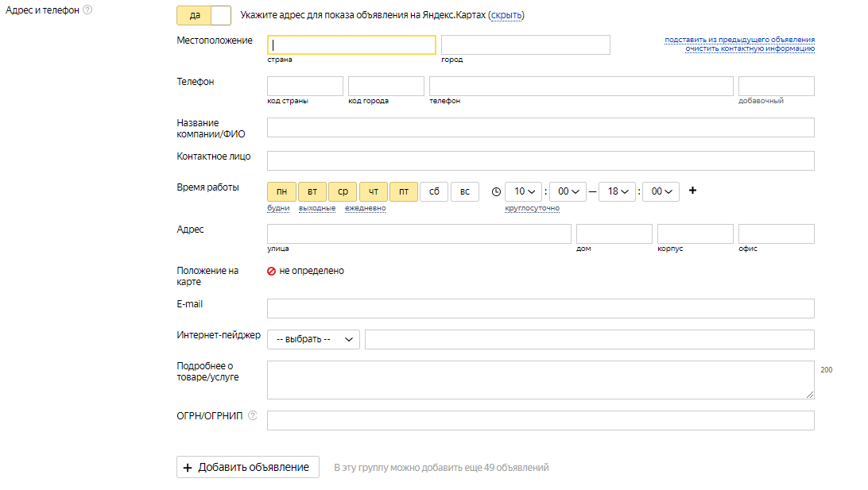Select the 'круглосуточно' around-the-clock link
The width and height of the screenshot is (868, 490).
tap(532, 208)
